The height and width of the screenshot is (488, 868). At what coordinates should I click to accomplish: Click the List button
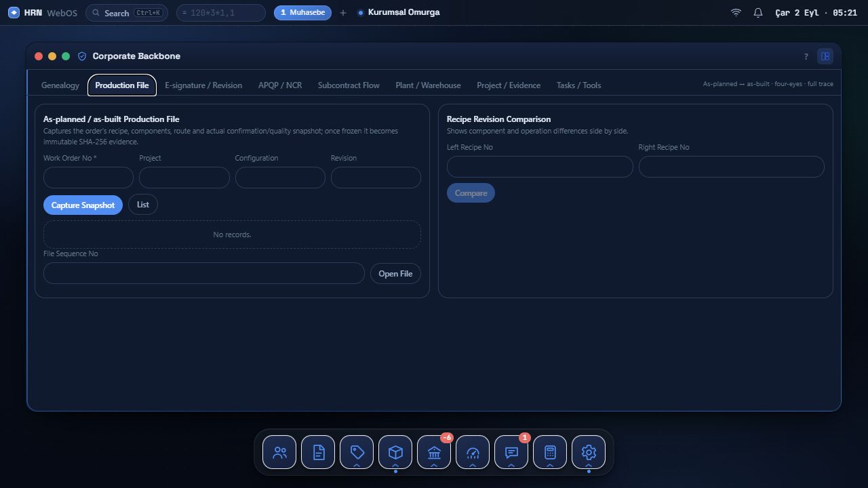pyautogui.click(x=143, y=205)
